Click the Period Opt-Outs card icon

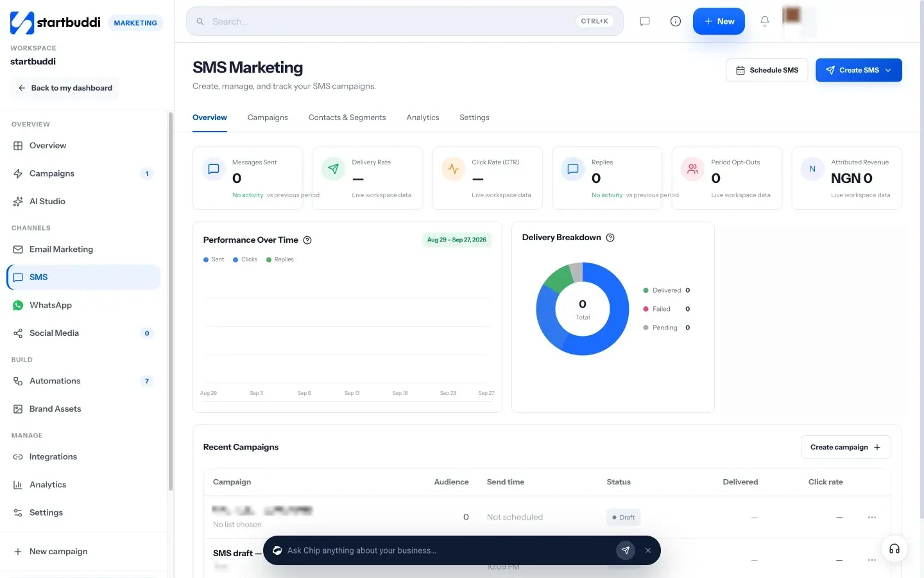tap(693, 169)
